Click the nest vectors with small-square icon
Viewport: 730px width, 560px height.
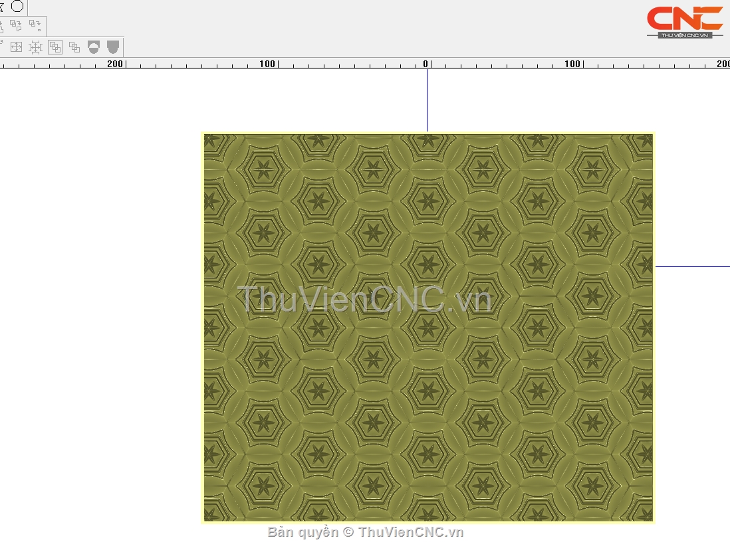35,25
